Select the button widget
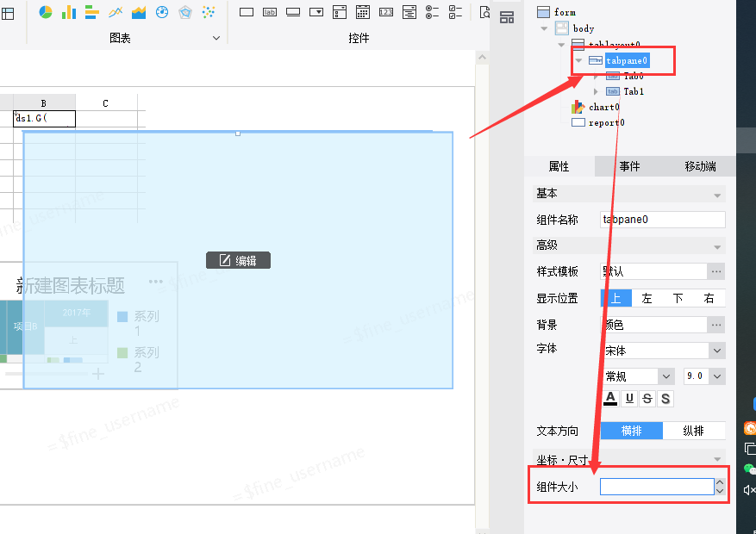Viewport: 756px width, 534px height. pos(293,12)
